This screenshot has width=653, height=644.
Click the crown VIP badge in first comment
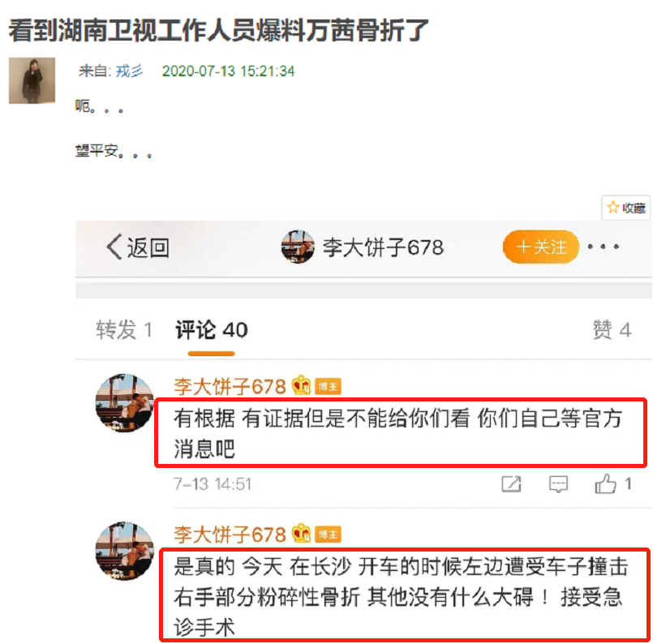[x=301, y=385]
